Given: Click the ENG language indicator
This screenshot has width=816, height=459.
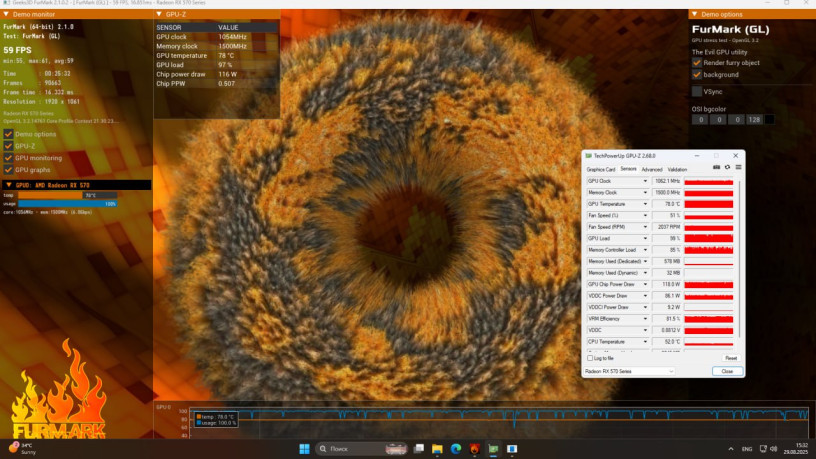Looking at the screenshot, I should 747,449.
